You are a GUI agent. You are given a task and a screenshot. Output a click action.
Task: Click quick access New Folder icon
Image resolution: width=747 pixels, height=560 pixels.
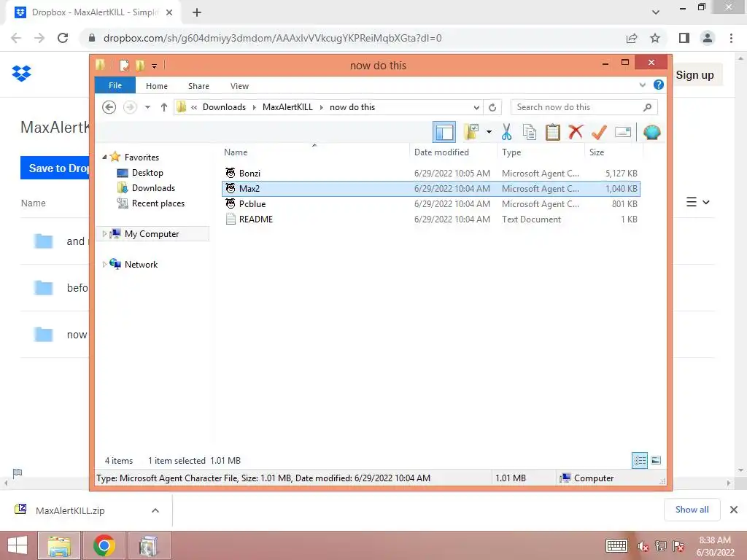pos(140,65)
